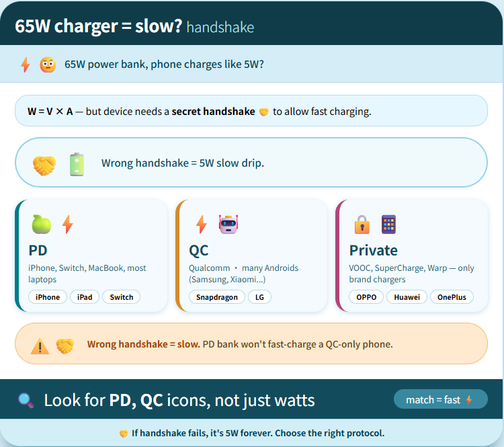
Task: Select the iPhone tag
Action: (x=48, y=297)
